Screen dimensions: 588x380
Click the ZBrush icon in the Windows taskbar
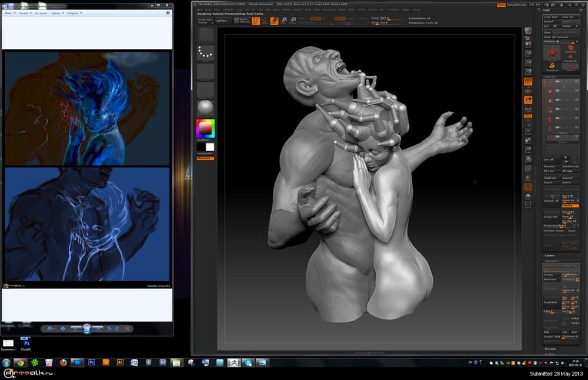click(234, 363)
